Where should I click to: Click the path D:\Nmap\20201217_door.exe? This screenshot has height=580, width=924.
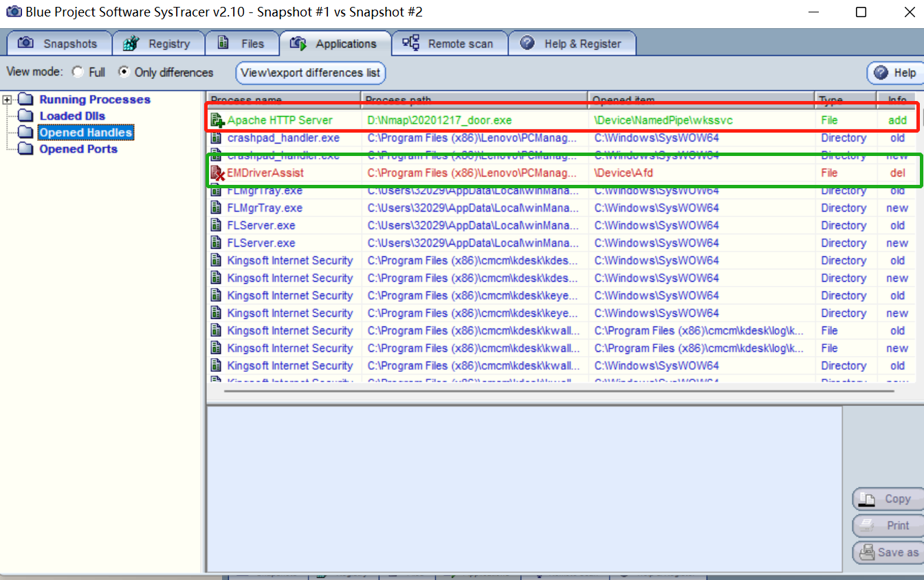(440, 120)
